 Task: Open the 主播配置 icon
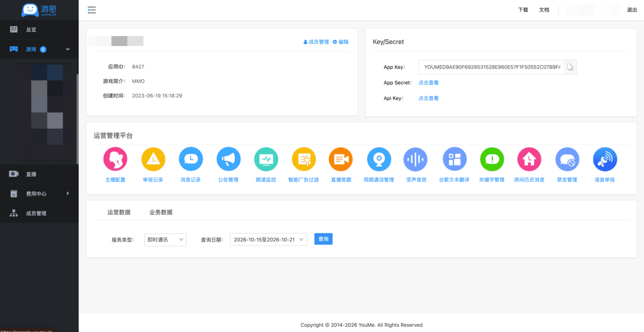point(115,159)
